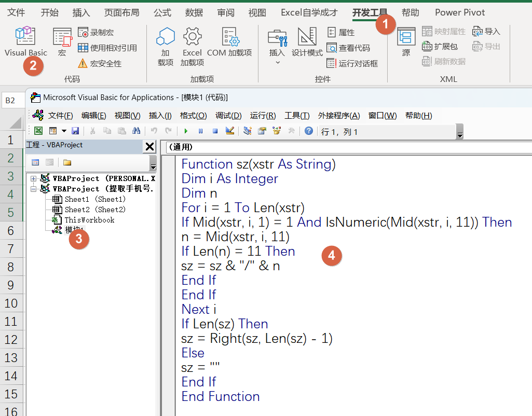The height and width of the screenshot is (416, 532).
Task: Expand VBAProject (PERSONAL) tree node
Action: click(33, 178)
